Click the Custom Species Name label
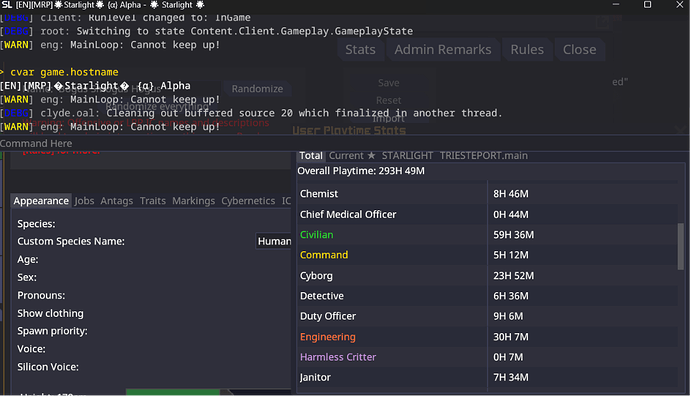The width and height of the screenshot is (690, 396). [x=71, y=242]
